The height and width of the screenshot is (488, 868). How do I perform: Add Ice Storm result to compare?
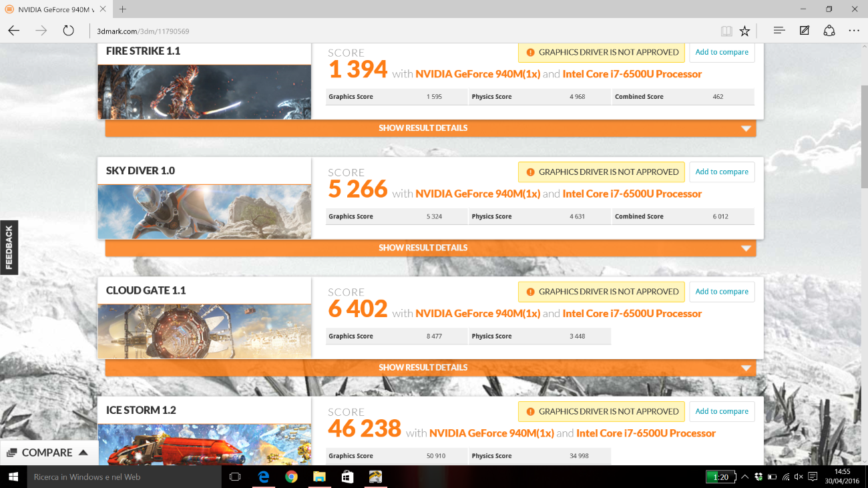click(x=722, y=411)
